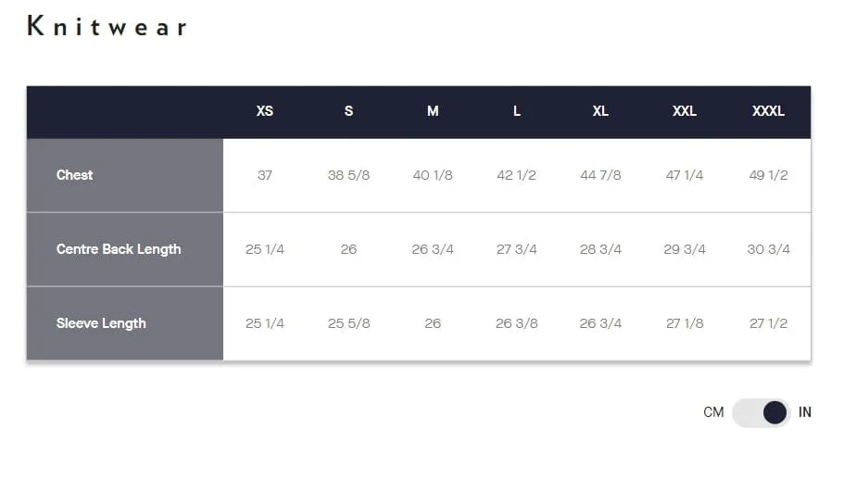Select the sleeve length value 26 for M
The image size is (844, 504).
(x=433, y=323)
